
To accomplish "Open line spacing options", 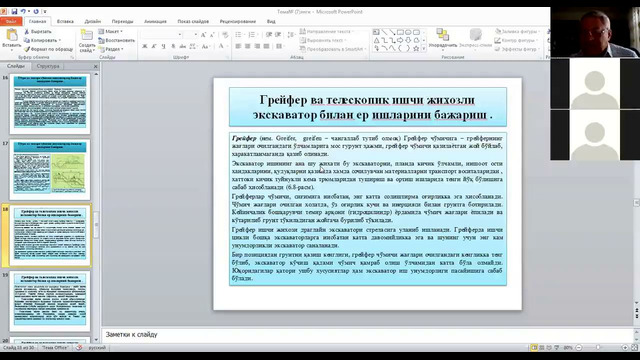I will coord(291,35).
